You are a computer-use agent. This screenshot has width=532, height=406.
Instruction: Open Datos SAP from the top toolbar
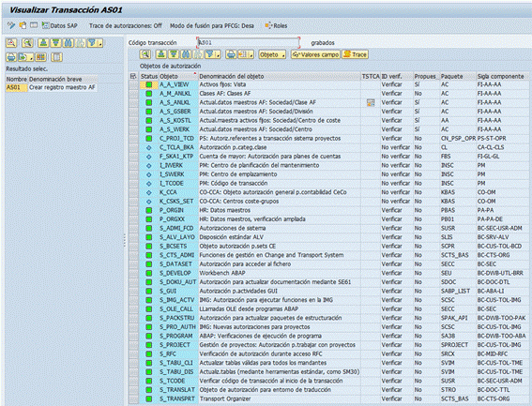pyautogui.click(x=59, y=25)
